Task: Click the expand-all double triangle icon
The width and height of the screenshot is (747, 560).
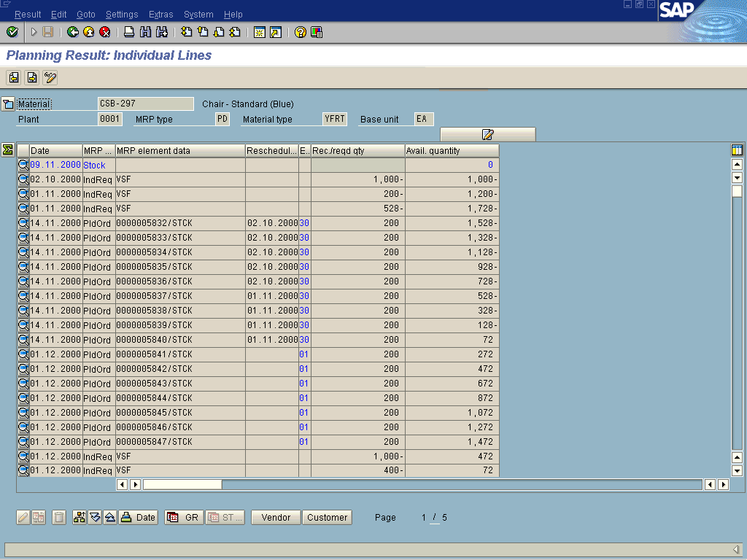Action: (95, 517)
